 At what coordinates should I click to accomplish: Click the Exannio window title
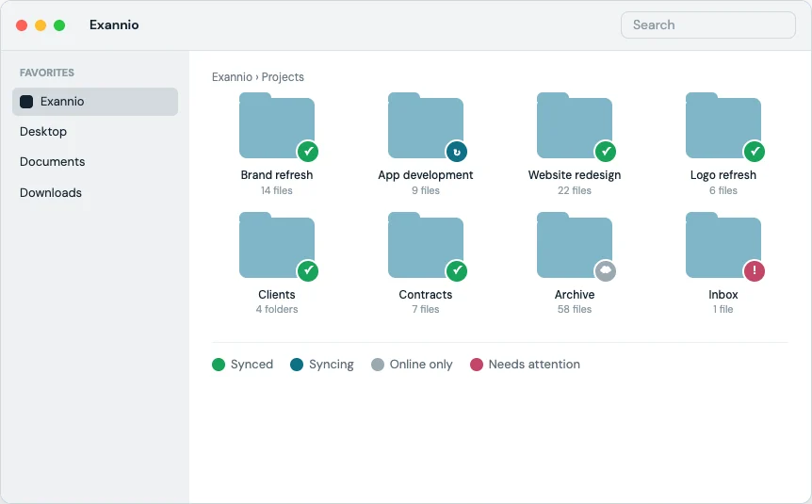click(114, 24)
